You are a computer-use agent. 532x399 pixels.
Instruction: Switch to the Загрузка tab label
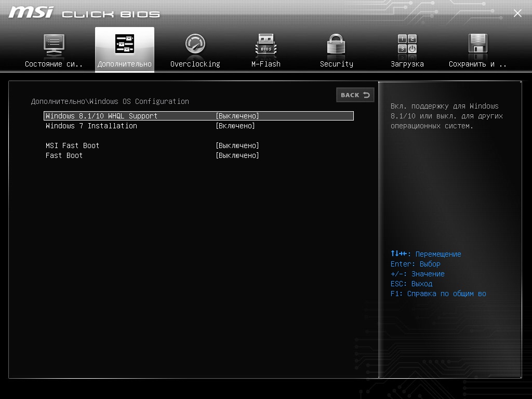[x=407, y=64]
